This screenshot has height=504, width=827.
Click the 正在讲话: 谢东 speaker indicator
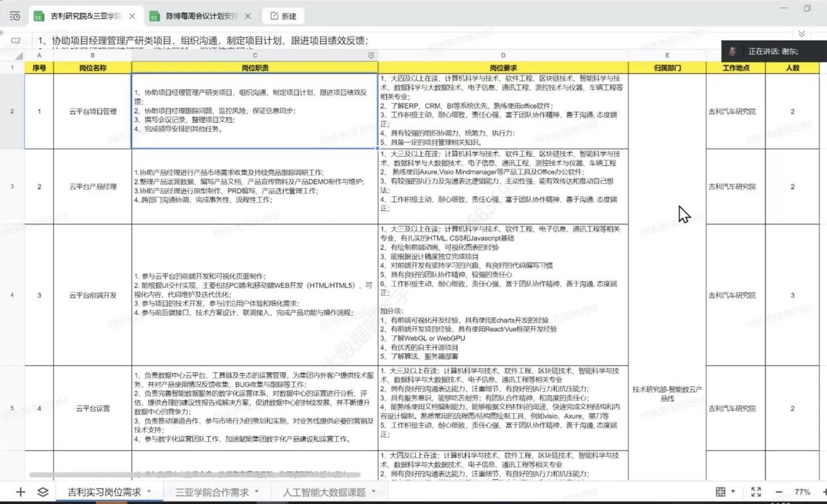tap(773, 52)
